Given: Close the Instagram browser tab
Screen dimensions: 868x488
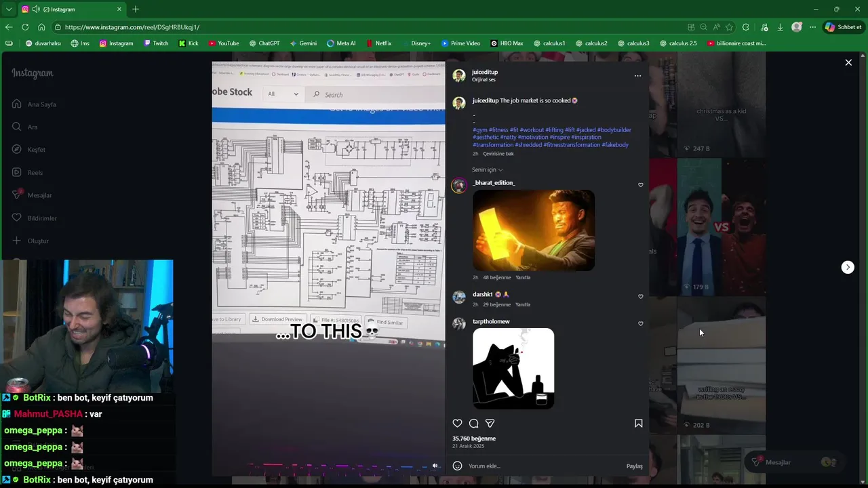Looking at the screenshot, I should (x=119, y=9).
